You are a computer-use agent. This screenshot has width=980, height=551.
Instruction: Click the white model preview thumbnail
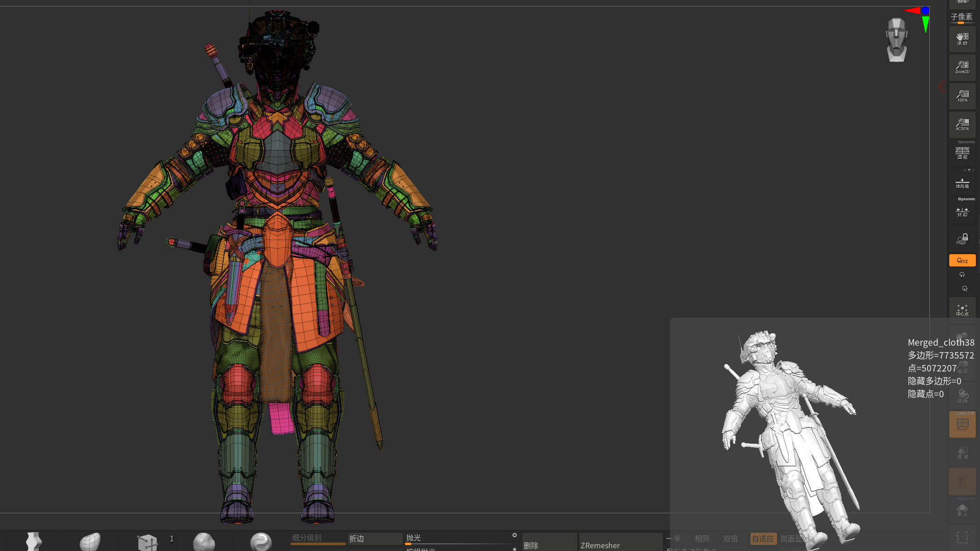point(790,440)
